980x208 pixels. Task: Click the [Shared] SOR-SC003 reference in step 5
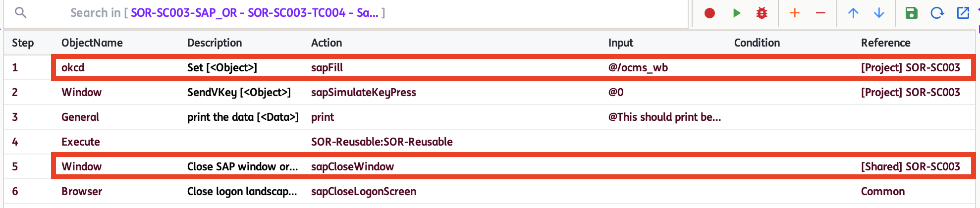[x=911, y=166]
